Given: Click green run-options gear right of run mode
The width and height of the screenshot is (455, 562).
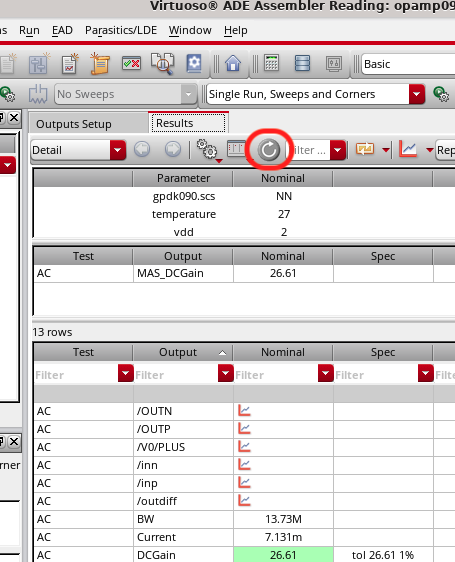Looking at the screenshot, I should [441, 94].
